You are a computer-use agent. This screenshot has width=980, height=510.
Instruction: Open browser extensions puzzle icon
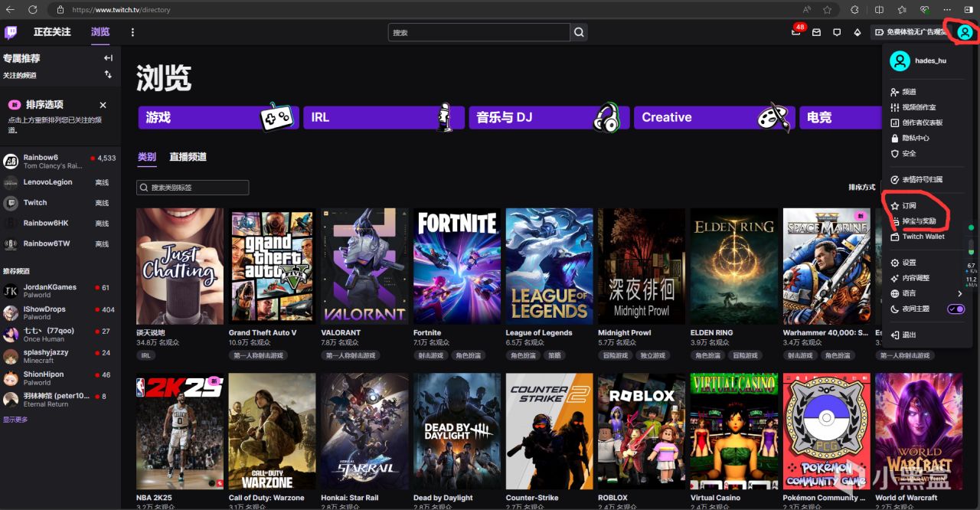pyautogui.click(x=854, y=10)
